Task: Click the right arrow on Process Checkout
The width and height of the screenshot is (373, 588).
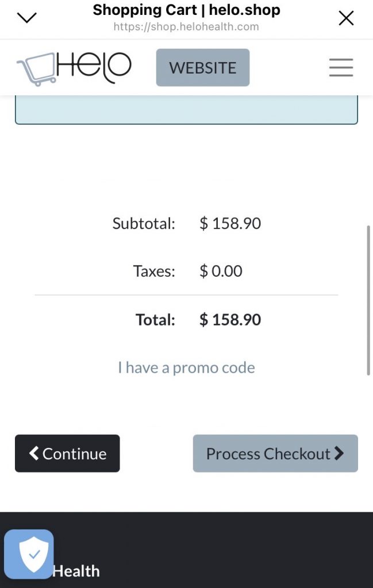Action: (339, 454)
